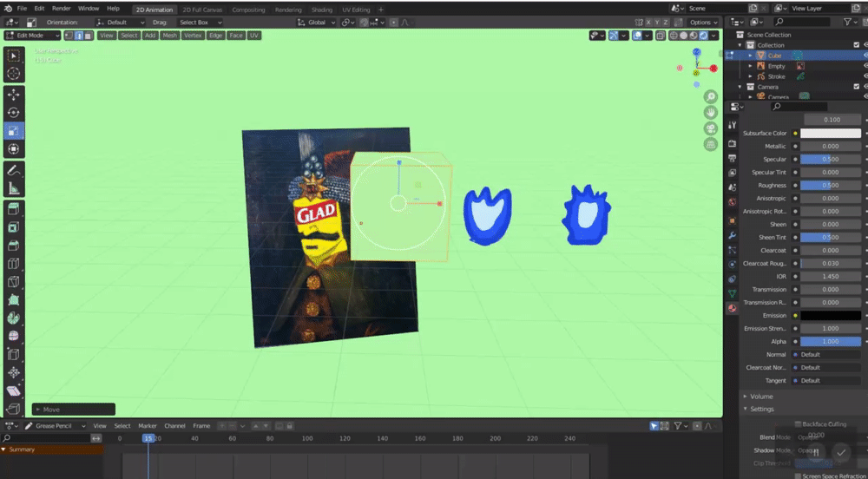Switch to Compositing workspace tab
This screenshot has height=479, width=868.
pyautogui.click(x=248, y=10)
